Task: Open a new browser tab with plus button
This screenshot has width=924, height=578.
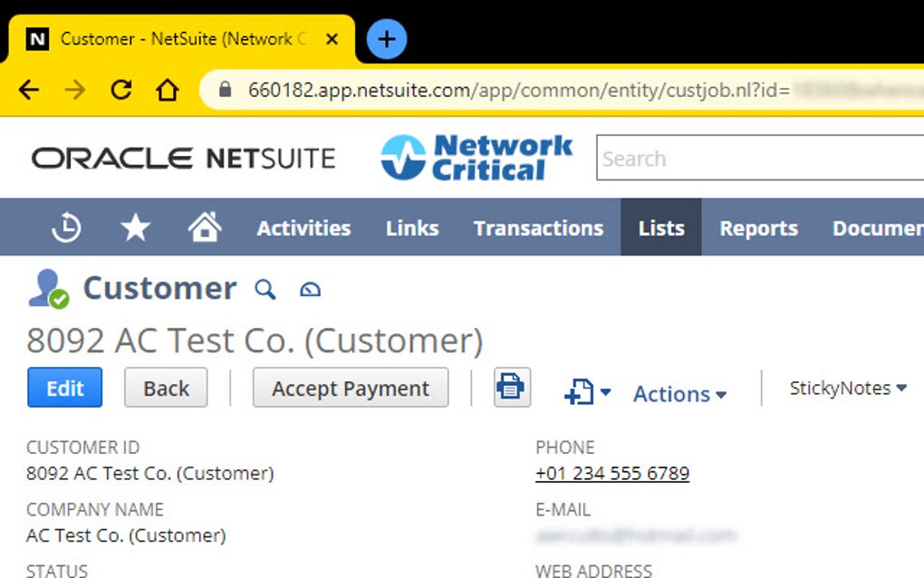Action: [386, 38]
